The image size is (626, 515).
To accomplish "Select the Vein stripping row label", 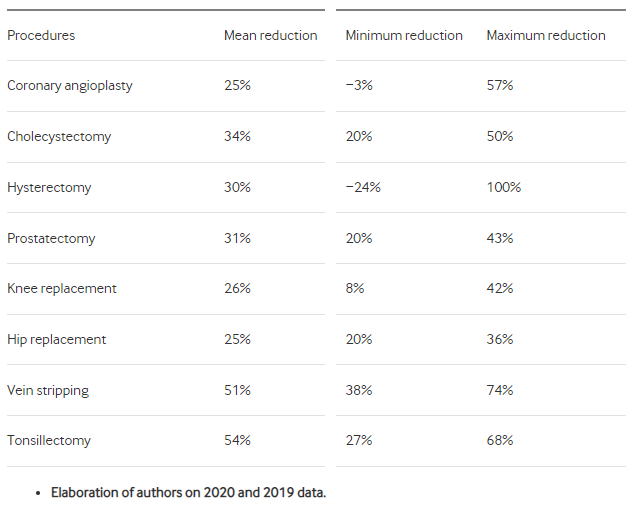I will (x=48, y=390).
